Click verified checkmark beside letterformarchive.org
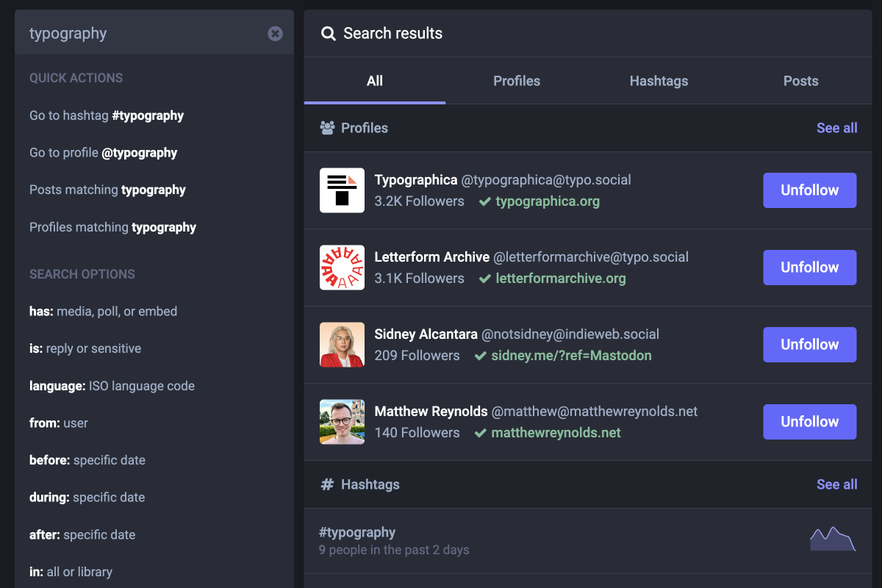The height and width of the screenshot is (588, 882). [484, 279]
